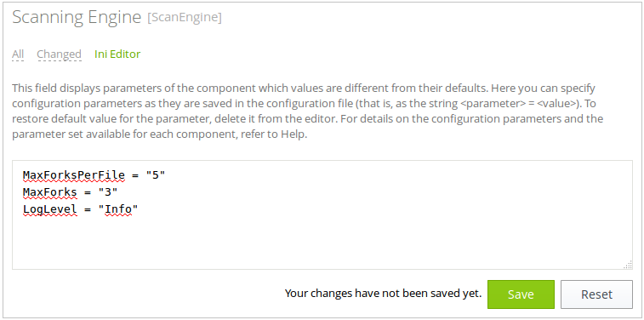The image size is (644, 320).
Task: Open the Changed parameters tab
Action: click(x=60, y=54)
